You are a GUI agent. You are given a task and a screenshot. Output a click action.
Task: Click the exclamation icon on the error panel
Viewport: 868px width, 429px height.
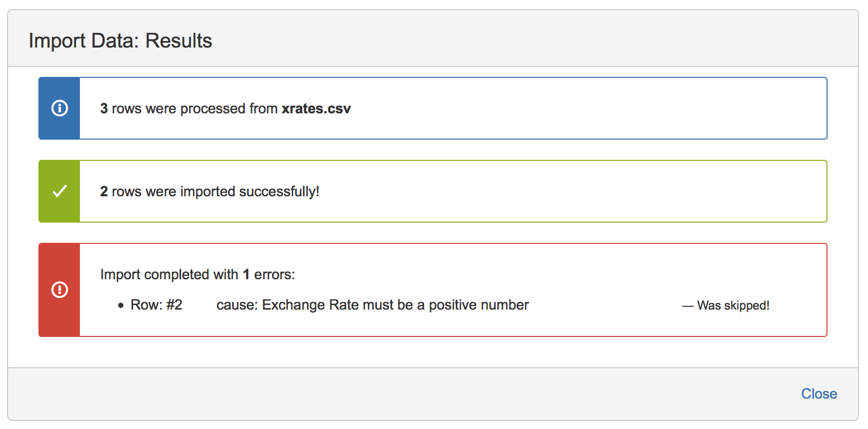(x=59, y=289)
